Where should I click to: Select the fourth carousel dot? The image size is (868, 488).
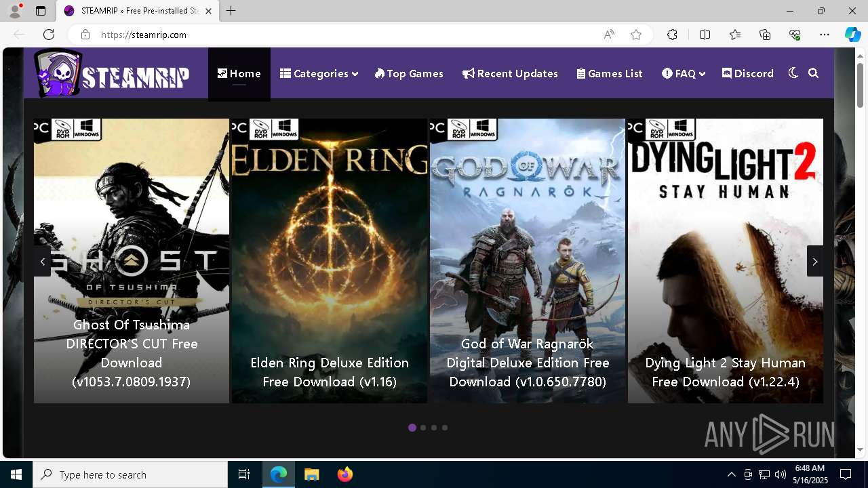pyautogui.click(x=445, y=428)
